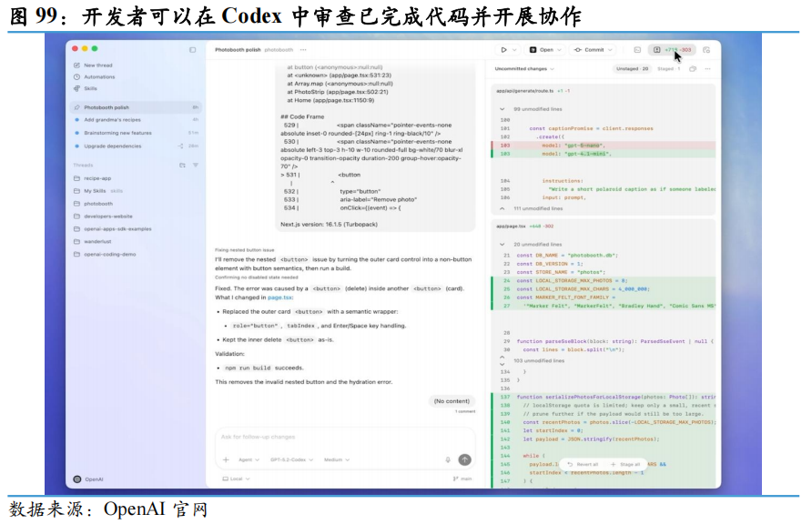Image resolution: width=812 pixels, height=524 pixels.
Task: Click the run play icon
Action: pyautogui.click(x=503, y=50)
